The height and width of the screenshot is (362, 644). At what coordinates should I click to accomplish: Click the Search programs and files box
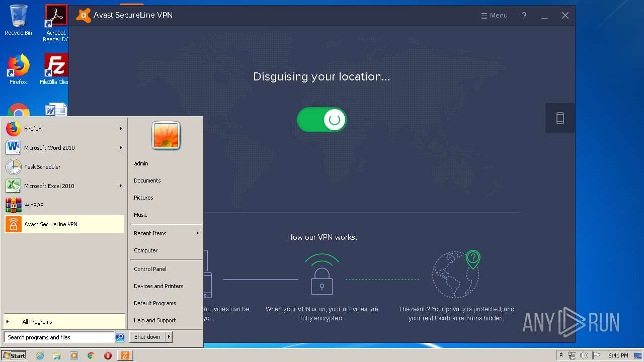[59, 337]
